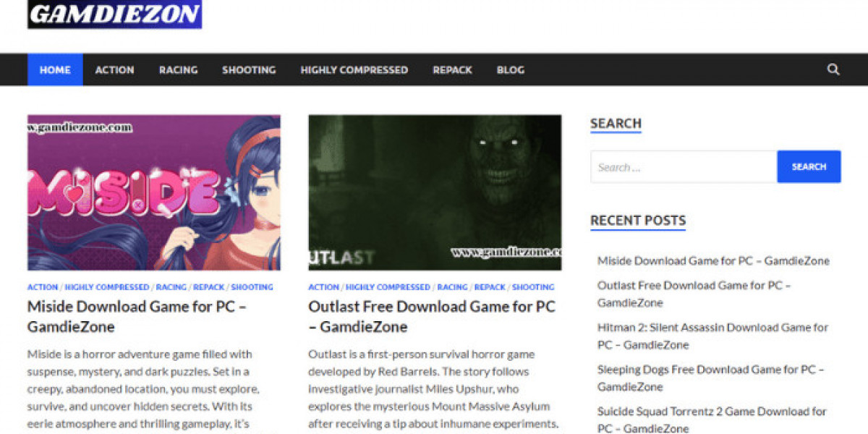Image resolution: width=868 pixels, height=434 pixels.
Task: Open Miside Download Game for PC post title
Action: [137, 316]
